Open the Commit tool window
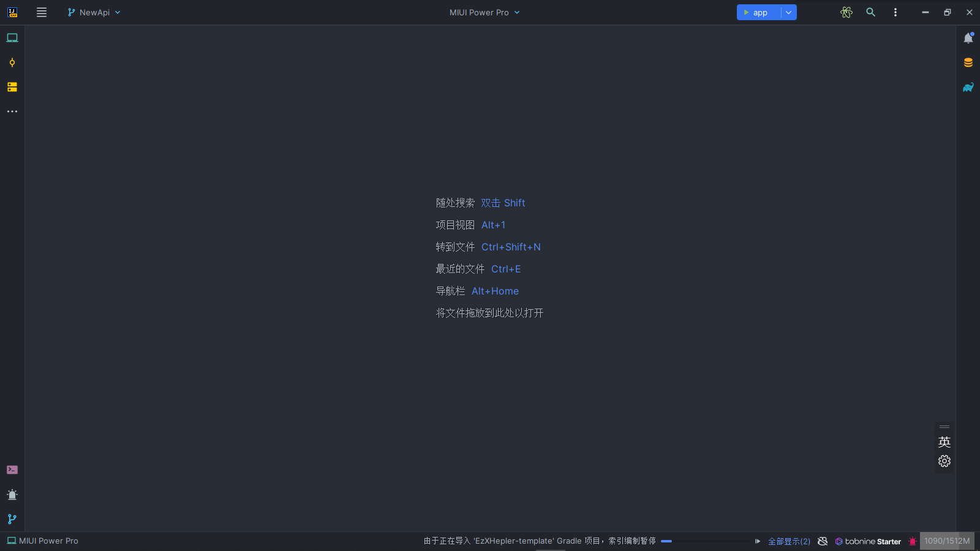This screenshot has height=551, width=980. tap(12, 62)
